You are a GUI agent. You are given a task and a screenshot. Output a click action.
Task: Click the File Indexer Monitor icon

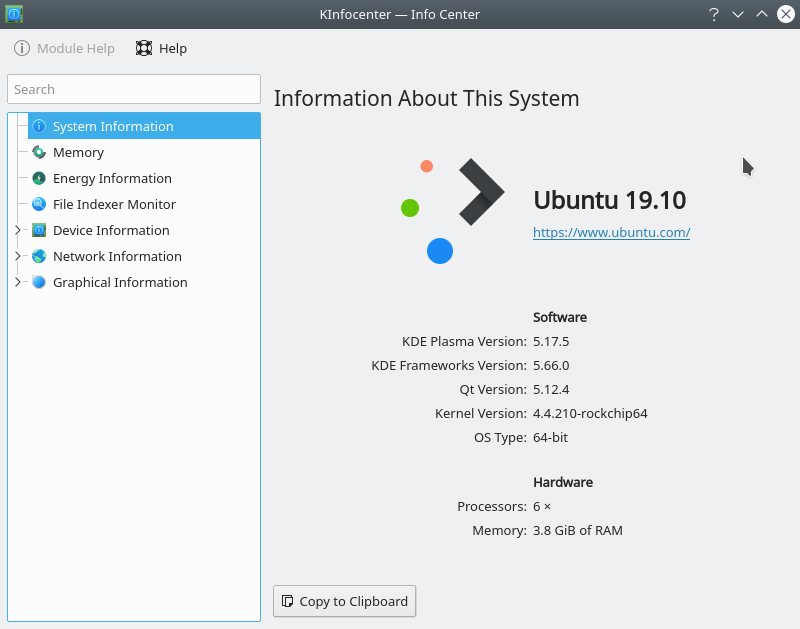(x=39, y=204)
